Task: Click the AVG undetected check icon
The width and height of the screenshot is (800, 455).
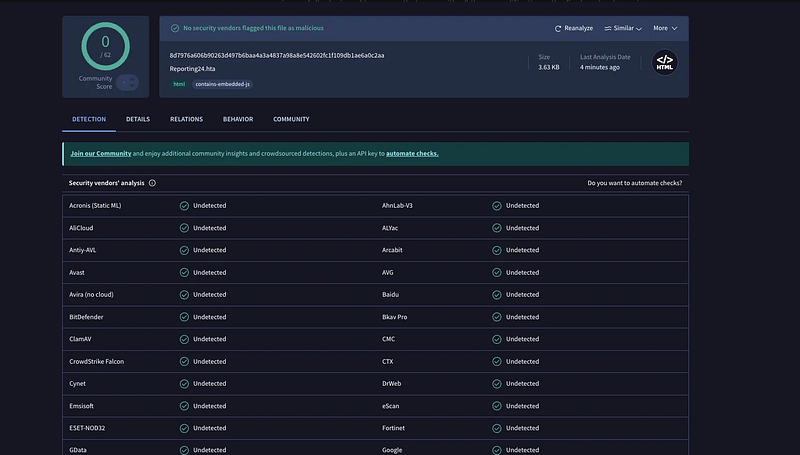Action: [x=496, y=272]
